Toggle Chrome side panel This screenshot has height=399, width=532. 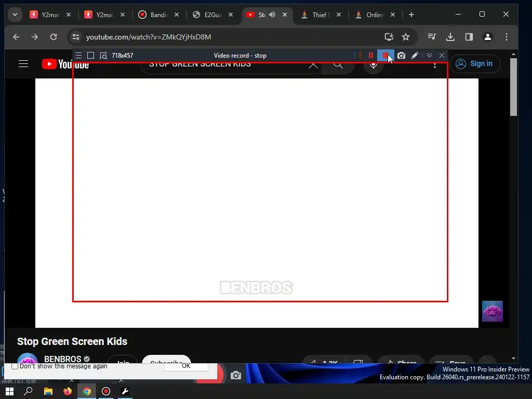coord(469,37)
